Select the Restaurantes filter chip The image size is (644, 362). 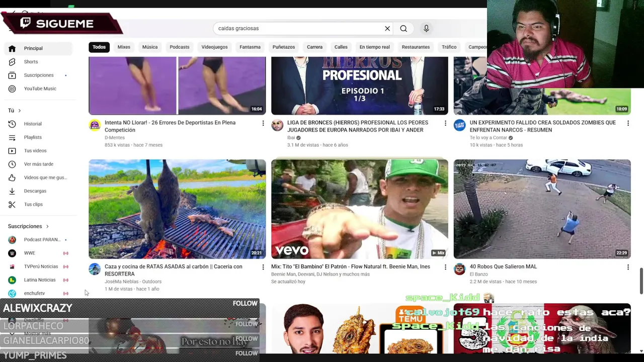(416, 47)
